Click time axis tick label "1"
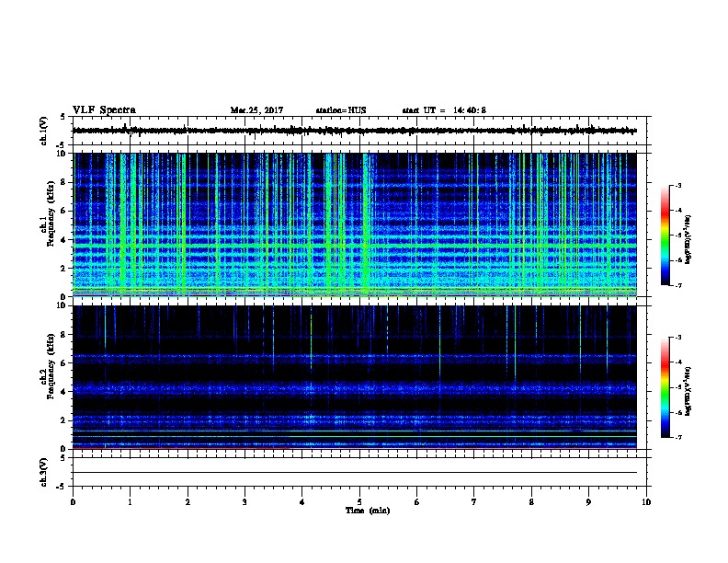 [130, 502]
